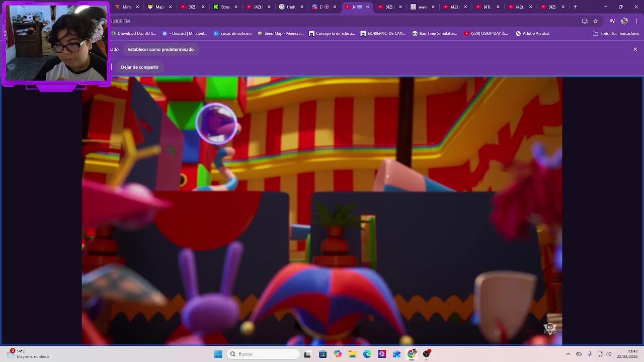
Task: Open the Chrome profile avatar
Action: coord(624,21)
